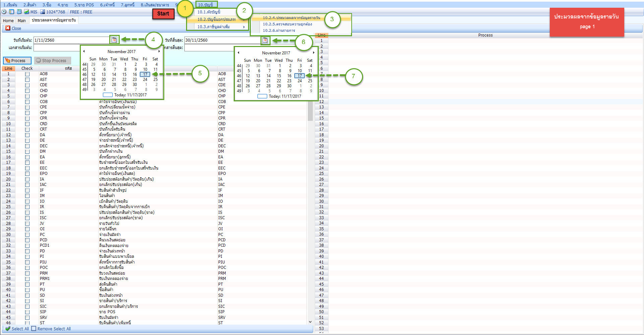Tick the checkbox for row POC

(x=27, y=268)
